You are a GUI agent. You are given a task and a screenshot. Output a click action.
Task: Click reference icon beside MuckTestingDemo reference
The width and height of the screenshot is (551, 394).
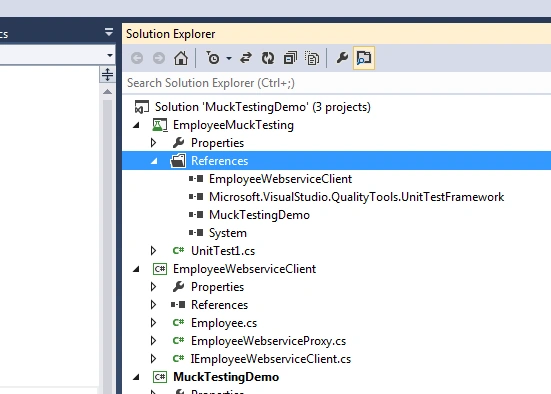196,215
